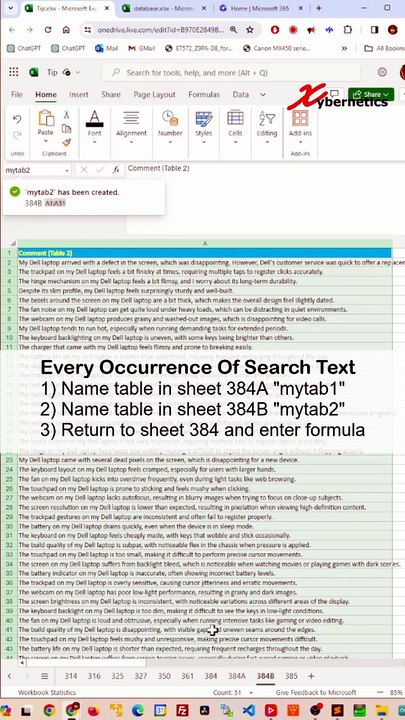Open the GMail bookmark

tap(141, 48)
